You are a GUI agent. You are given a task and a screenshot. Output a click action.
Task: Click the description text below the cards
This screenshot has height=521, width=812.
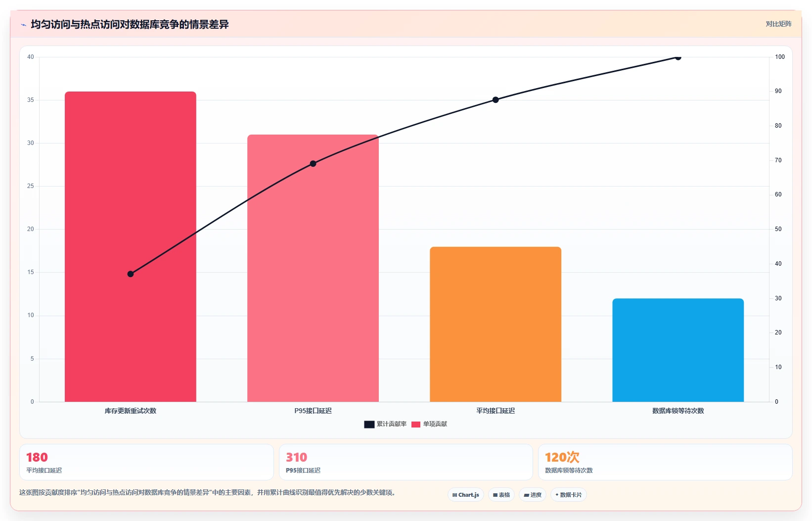[207, 493]
